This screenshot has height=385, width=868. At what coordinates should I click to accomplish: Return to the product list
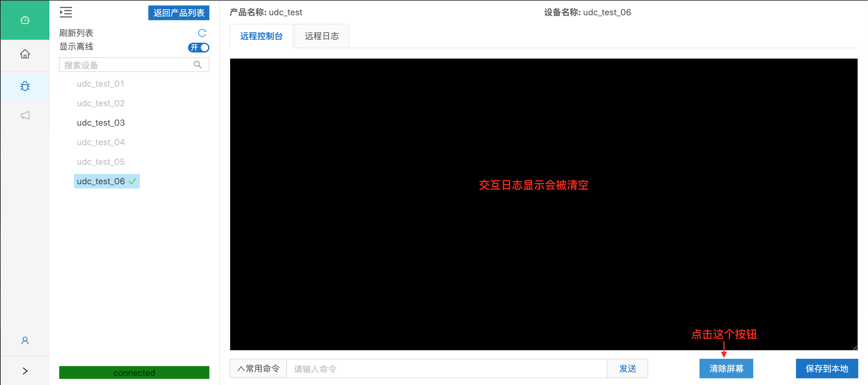tap(179, 13)
